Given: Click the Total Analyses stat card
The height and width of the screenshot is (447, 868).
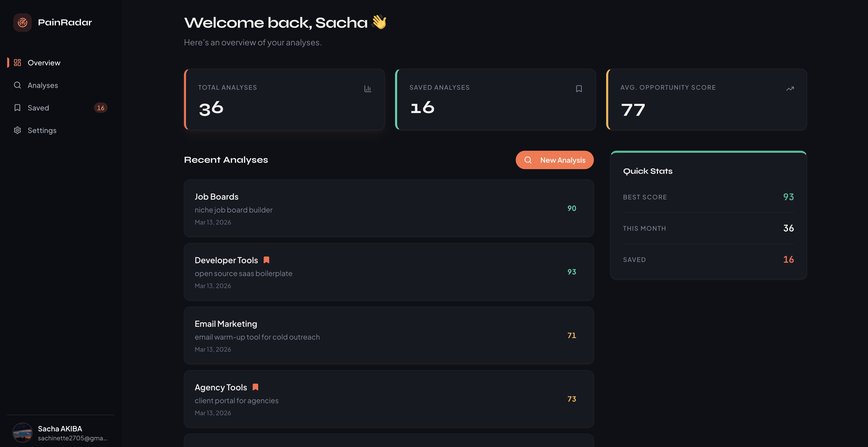Looking at the screenshot, I should [284, 100].
